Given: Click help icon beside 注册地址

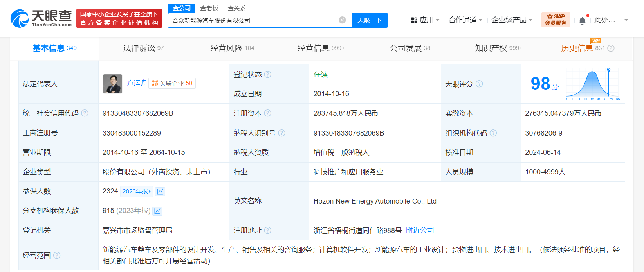Looking at the screenshot, I should [268, 231].
